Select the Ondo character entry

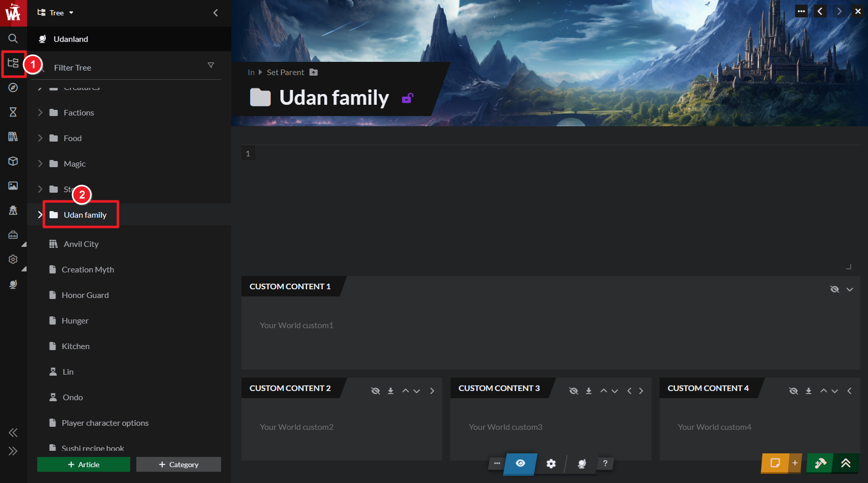click(73, 397)
